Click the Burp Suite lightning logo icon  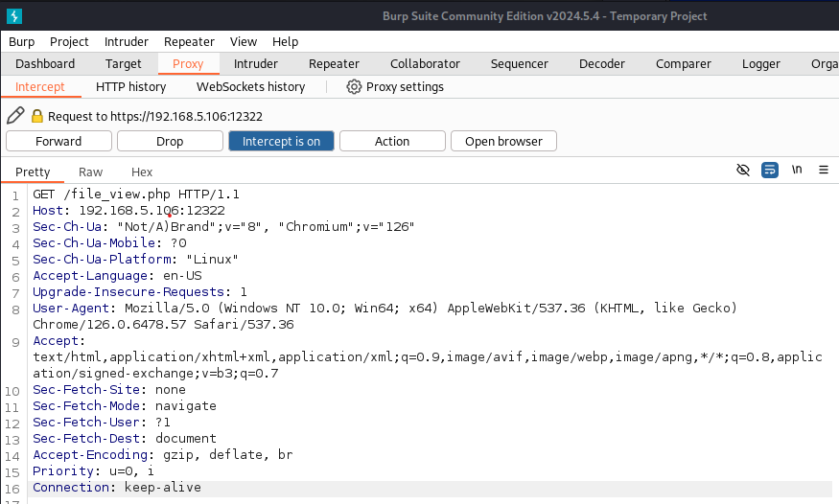[14, 16]
